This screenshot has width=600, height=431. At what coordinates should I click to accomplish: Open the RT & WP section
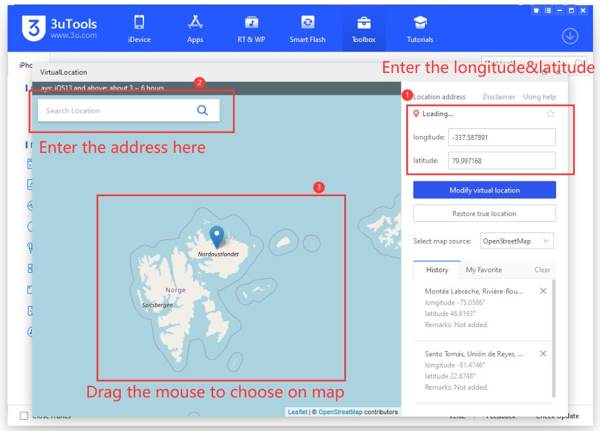pos(251,29)
